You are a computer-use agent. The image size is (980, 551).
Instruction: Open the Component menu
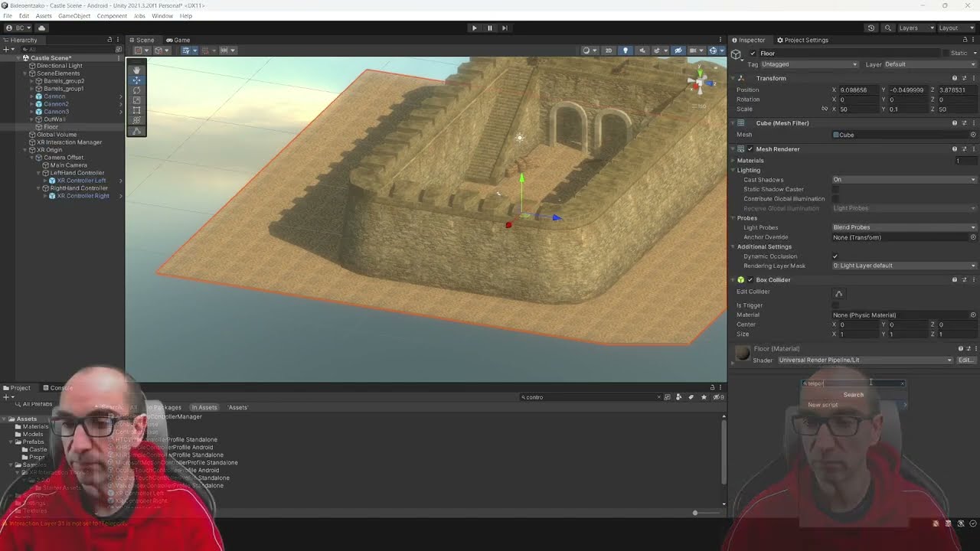(x=112, y=15)
